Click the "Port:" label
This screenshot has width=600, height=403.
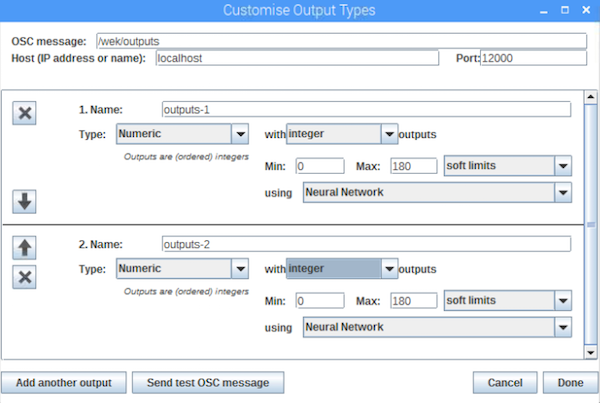point(468,58)
